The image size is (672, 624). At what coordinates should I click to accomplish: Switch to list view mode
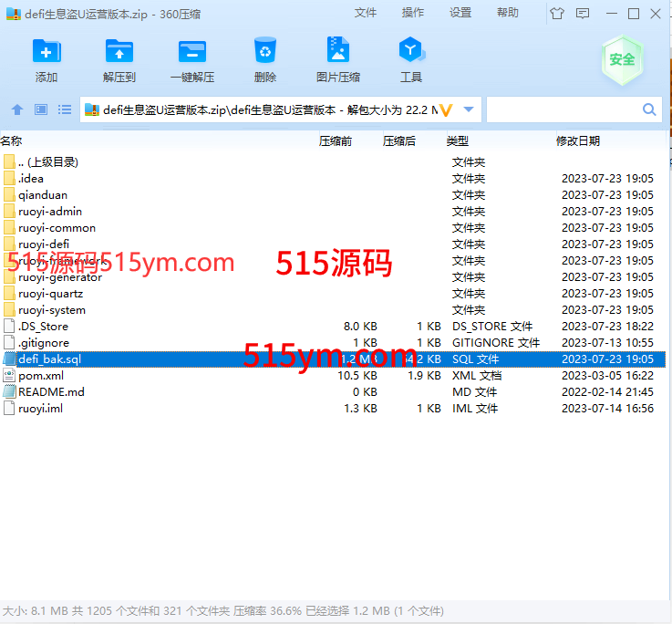tap(65, 109)
